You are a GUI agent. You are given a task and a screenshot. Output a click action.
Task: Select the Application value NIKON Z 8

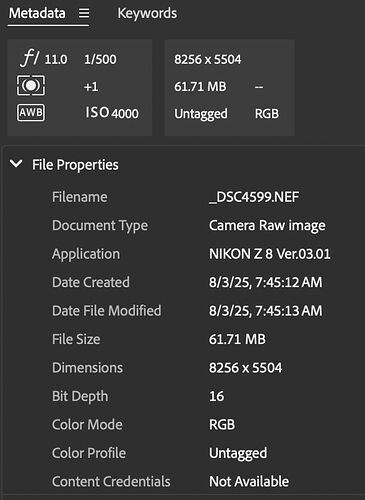(269, 254)
